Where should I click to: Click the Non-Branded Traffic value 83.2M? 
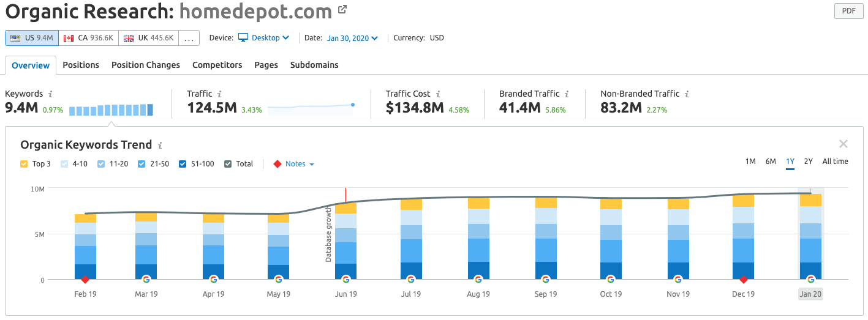(x=621, y=109)
